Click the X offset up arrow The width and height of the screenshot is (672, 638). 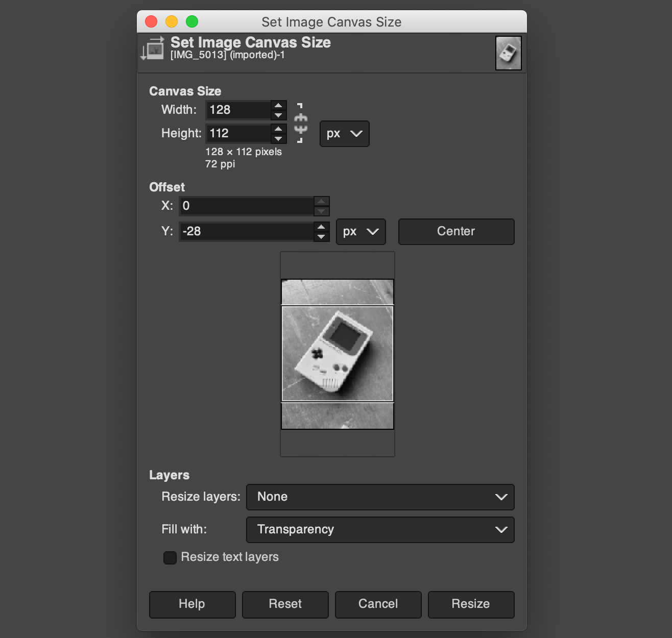(321, 202)
